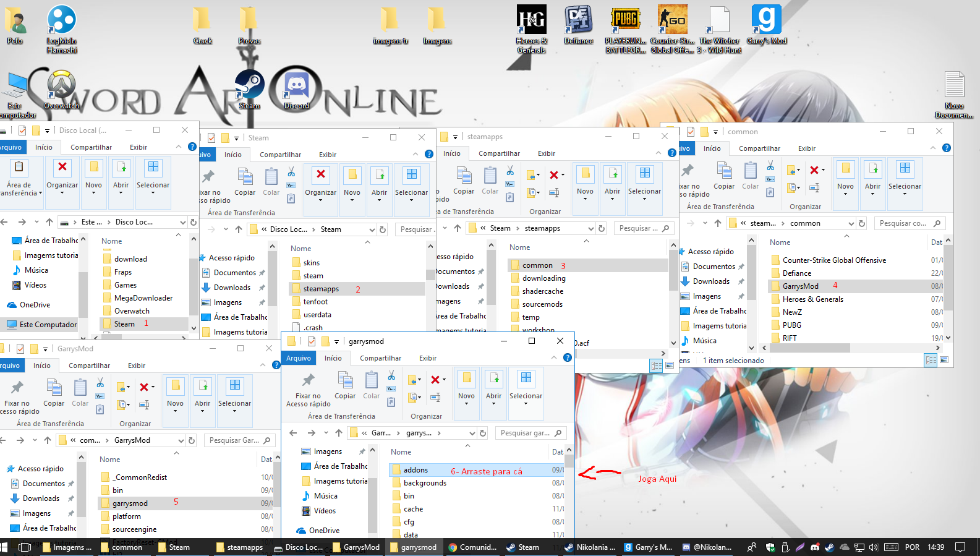Image resolution: width=980 pixels, height=556 pixels.
Task: Open address history dropdown in Steam window
Action: click(372, 229)
